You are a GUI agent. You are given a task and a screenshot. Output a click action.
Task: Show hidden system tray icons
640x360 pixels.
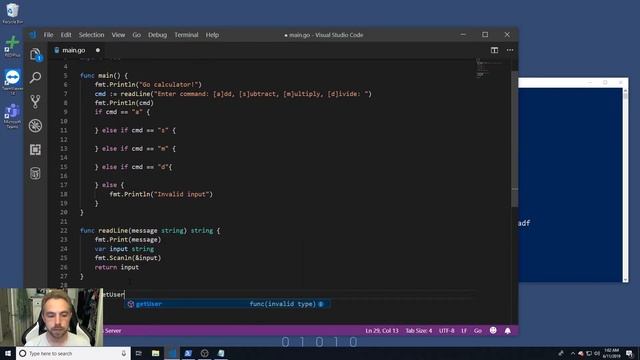click(572, 353)
